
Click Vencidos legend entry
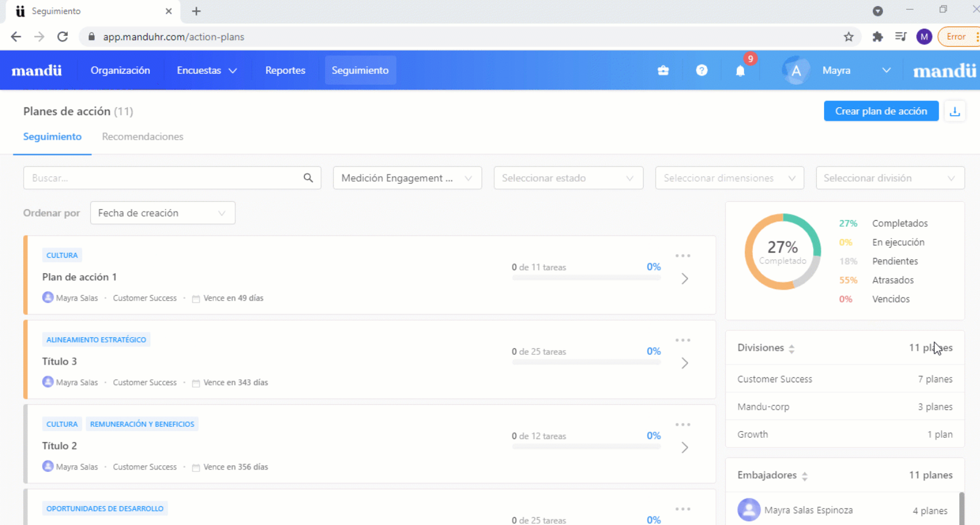pos(875,299)
